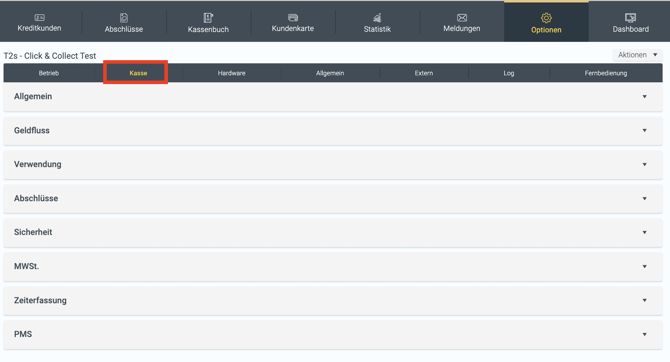The image size is (670, 362).
Task: Click the MWSt. section heading
Action: tap(26, 266)
